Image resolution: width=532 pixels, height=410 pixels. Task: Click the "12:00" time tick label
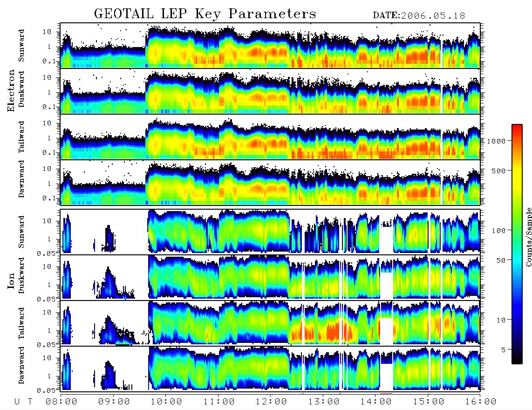pyautogui.click(x=271, y=402)
